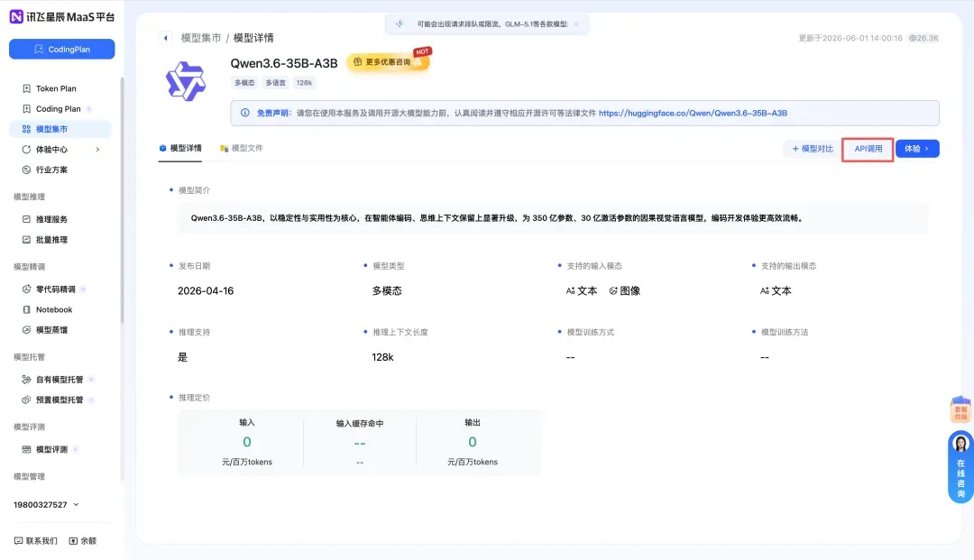Click the API调用 button
Image resolution: width=974 pixels, height=560 pixels.
(868, 149)
